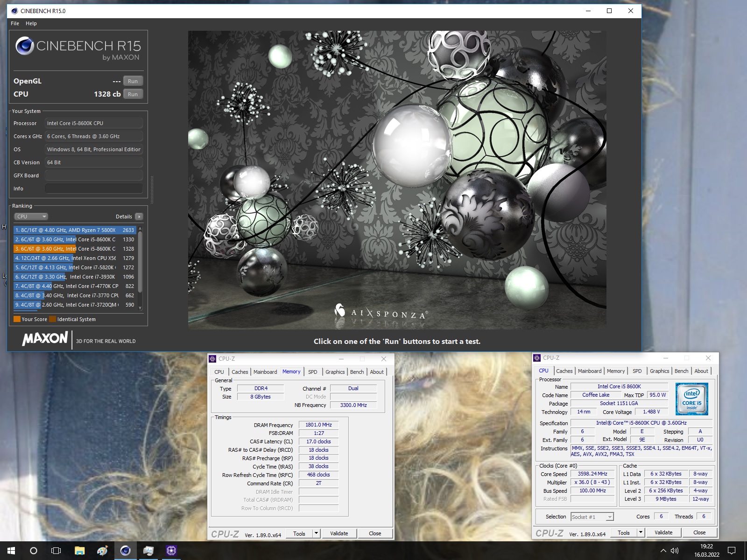Open Task View icon in taskbar
Image resolution: width=747 pixels, height=560 pixels.
pos(56,551)
